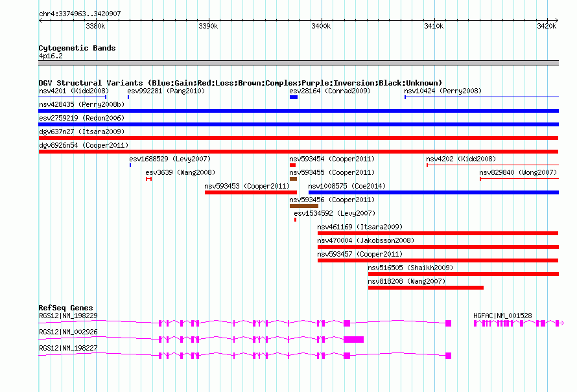The height and width of the screenshot is (392, 577).
Task: Click the nsv10424 thin blue line
Action: pos(482,97)
